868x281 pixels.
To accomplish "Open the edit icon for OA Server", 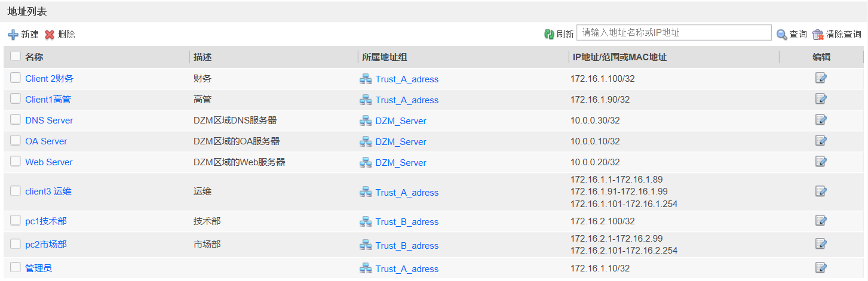I will [x=821, y=141].
